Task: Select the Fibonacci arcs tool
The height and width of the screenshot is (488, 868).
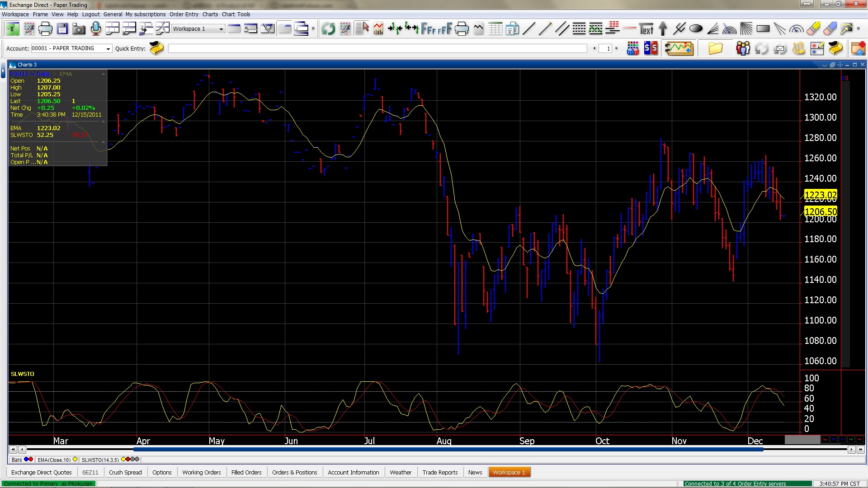Action: (x=730, y=29)
